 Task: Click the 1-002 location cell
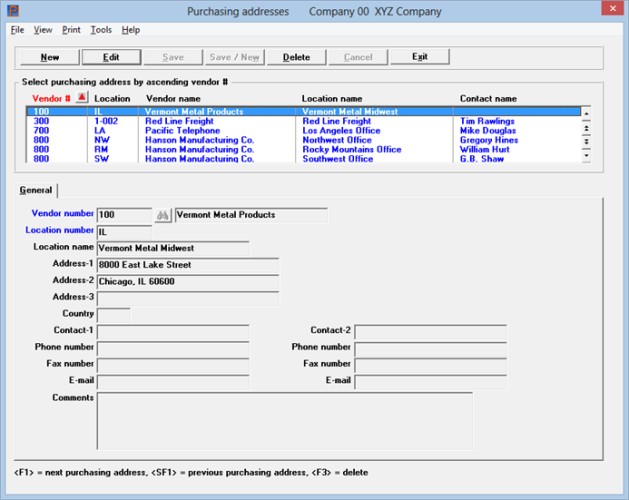click(106, 121)
